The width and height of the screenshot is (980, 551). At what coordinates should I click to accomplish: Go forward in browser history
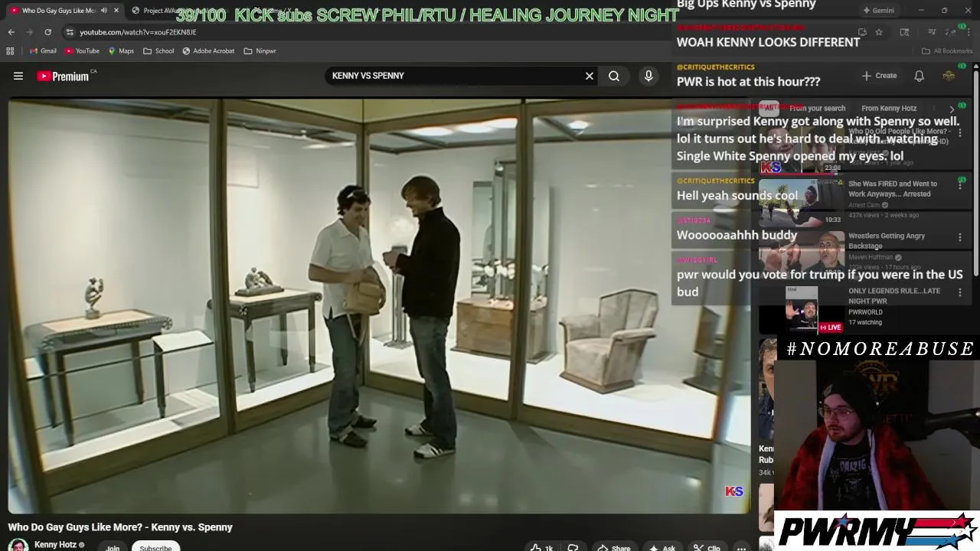(29, 32)
